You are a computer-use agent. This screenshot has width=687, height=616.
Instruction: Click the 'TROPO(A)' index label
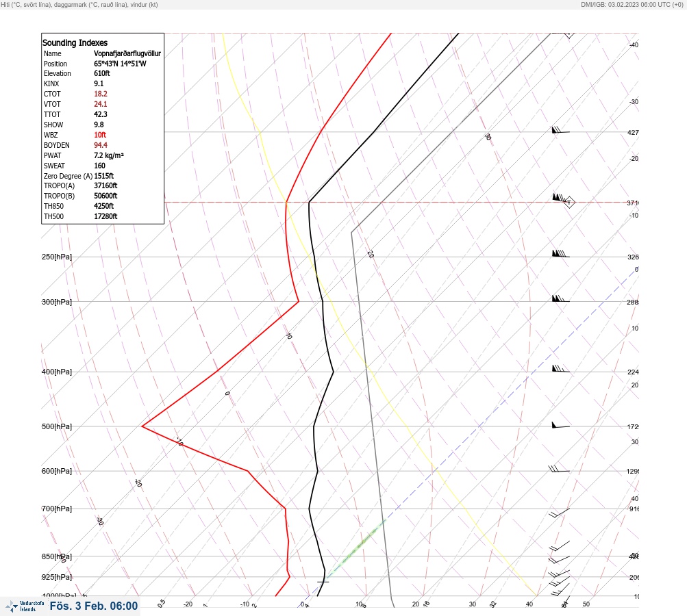(x=59, y=185)
